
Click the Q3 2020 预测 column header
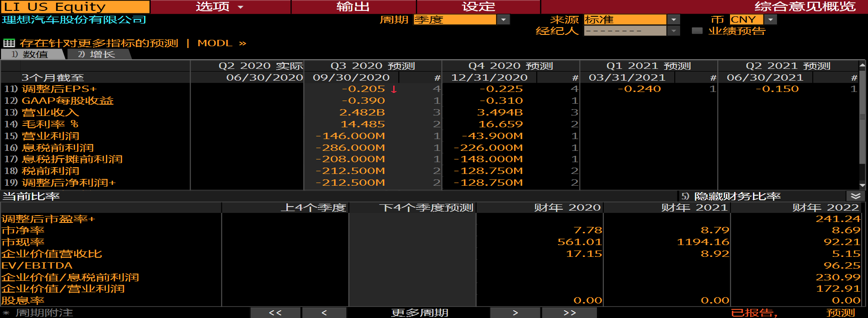click(x=372, y=66)
